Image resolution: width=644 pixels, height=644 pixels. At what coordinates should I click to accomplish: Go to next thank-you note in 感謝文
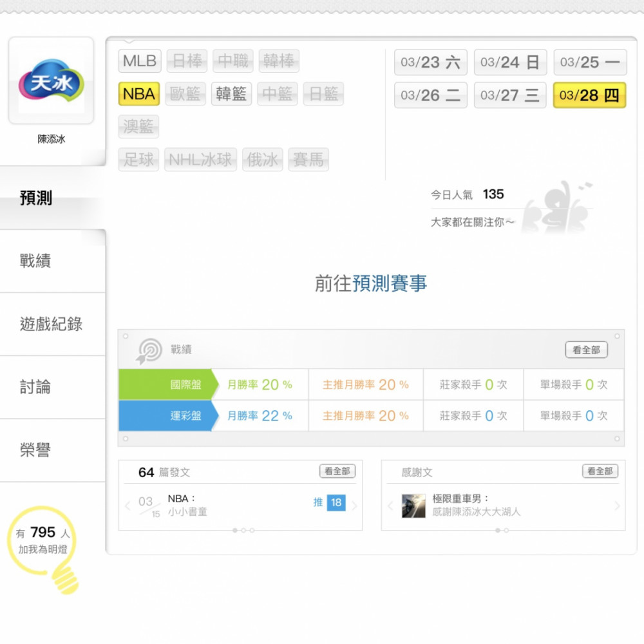pos(617,506)
